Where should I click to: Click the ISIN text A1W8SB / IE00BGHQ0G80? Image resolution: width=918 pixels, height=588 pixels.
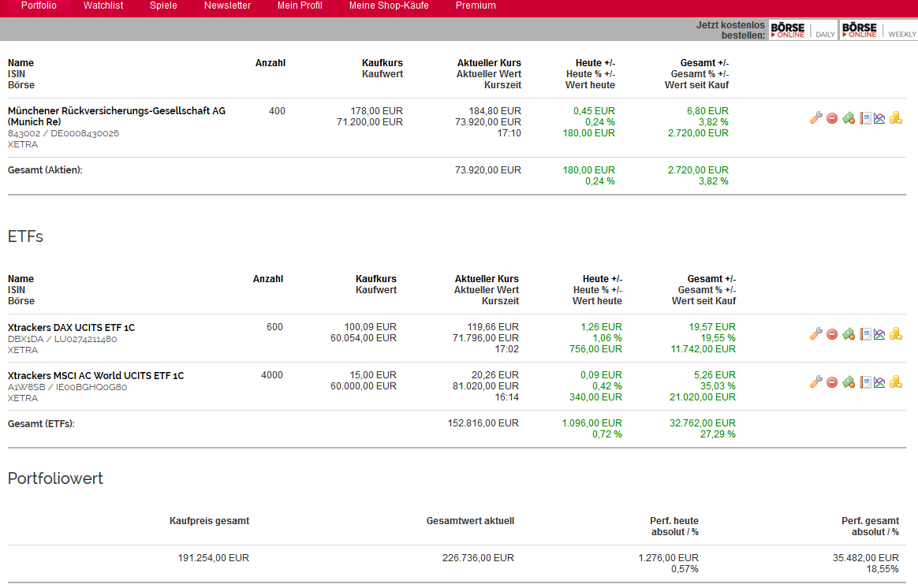pos(67,387)
